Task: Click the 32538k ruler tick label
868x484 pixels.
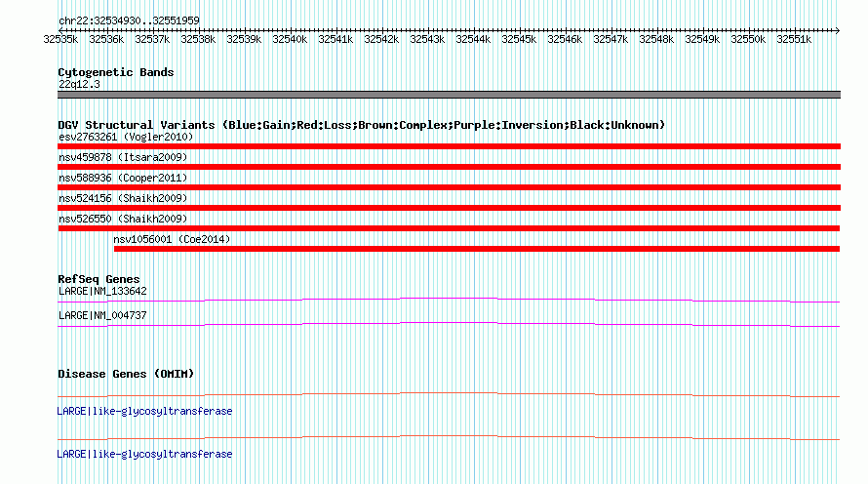Action: click(198, 39)
